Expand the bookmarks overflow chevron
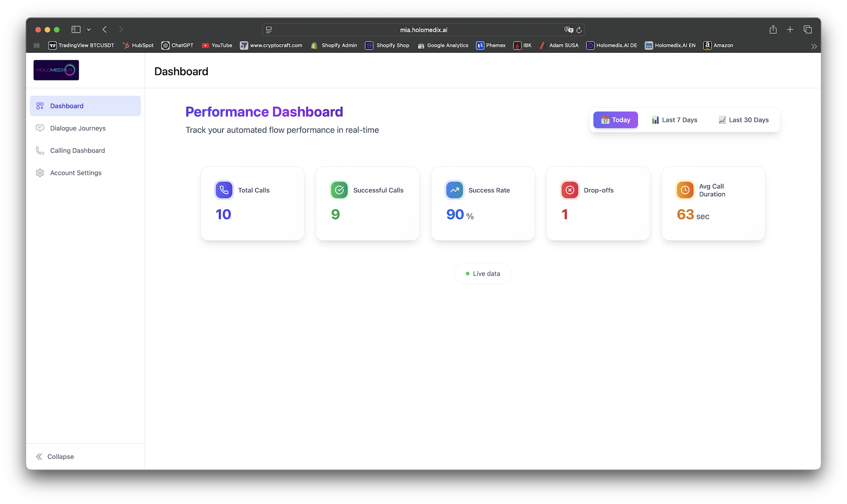The image size is (847, 504). pos(814,46)
